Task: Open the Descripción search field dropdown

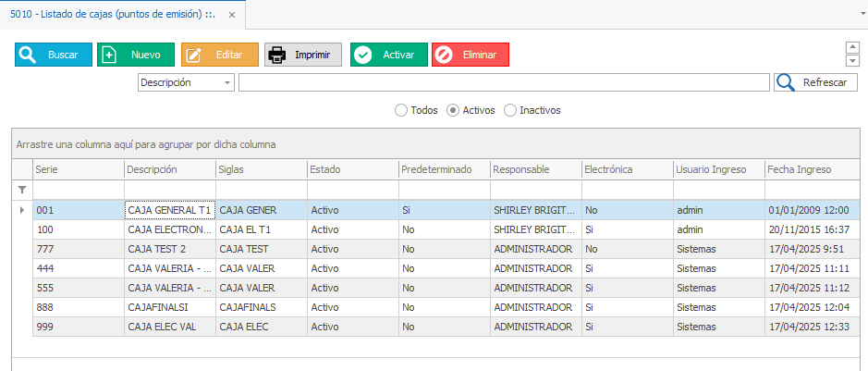Action: (227, 82)
